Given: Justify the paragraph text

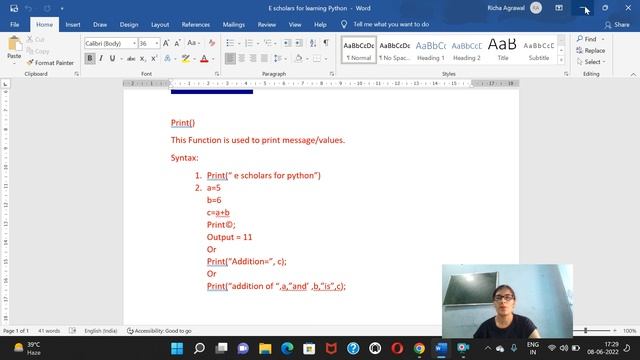Looking at the screenshot, I should pos(264,59).
